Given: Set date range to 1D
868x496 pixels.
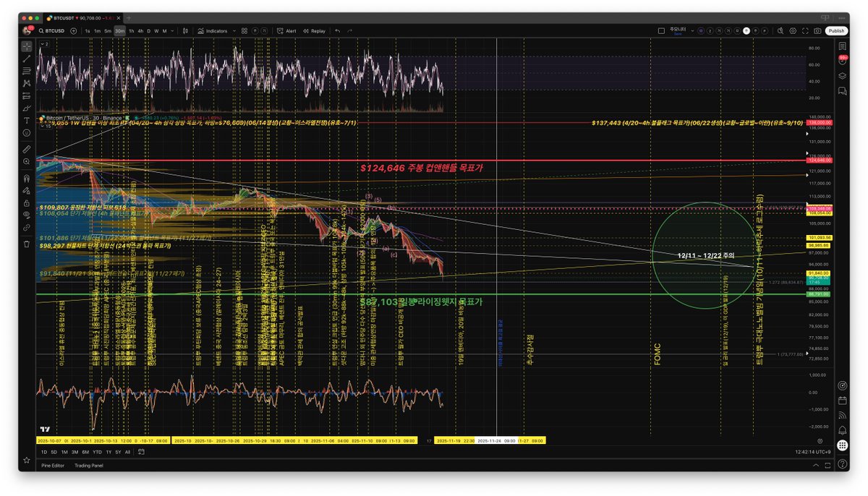Looking at the screenshot, I should [44, 452].
